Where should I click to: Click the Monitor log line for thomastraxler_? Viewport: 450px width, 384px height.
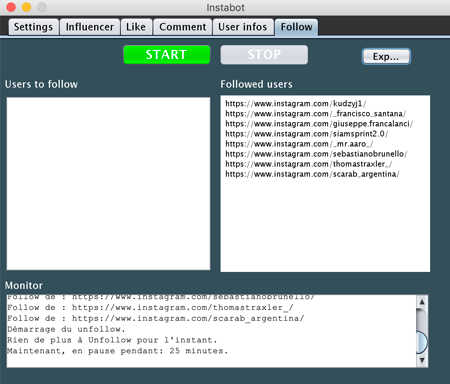click(150, 307)
